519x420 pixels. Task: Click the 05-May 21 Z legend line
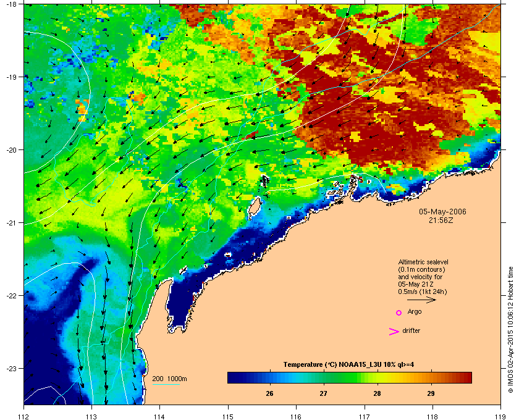[416, 284]
